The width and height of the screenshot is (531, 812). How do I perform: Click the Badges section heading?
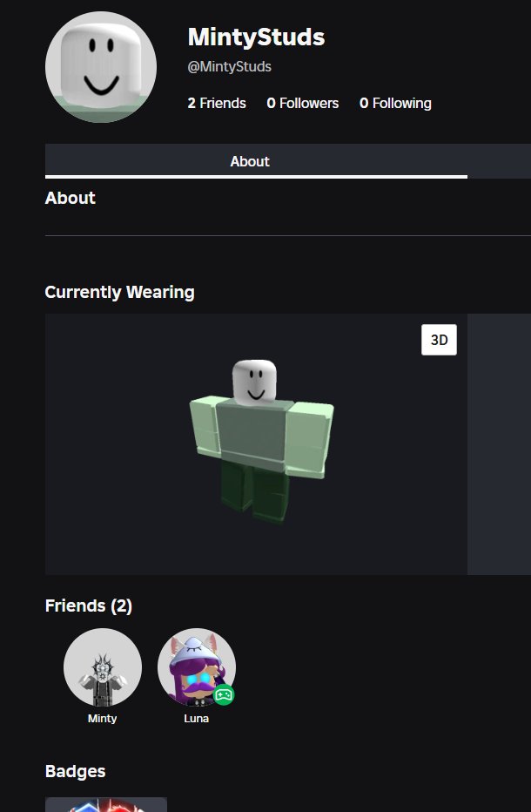coord(76,771)
